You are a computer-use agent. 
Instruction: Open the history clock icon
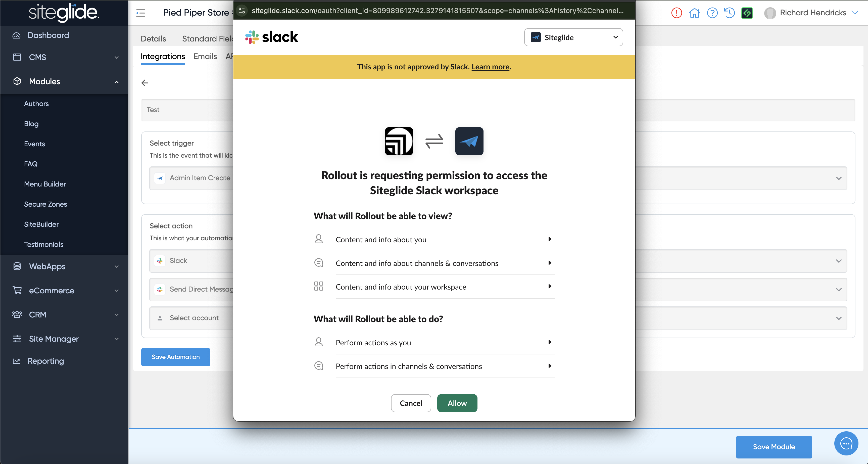tap(730, 13)
